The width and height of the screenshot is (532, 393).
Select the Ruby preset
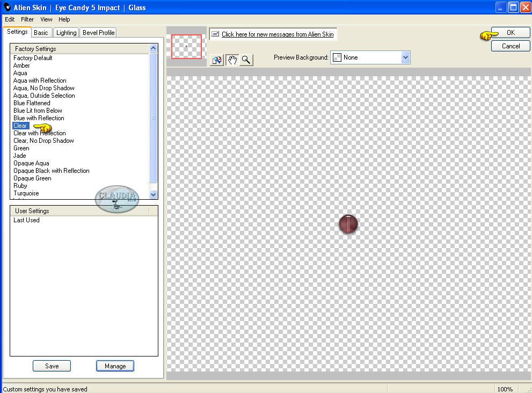pos(20,186)
